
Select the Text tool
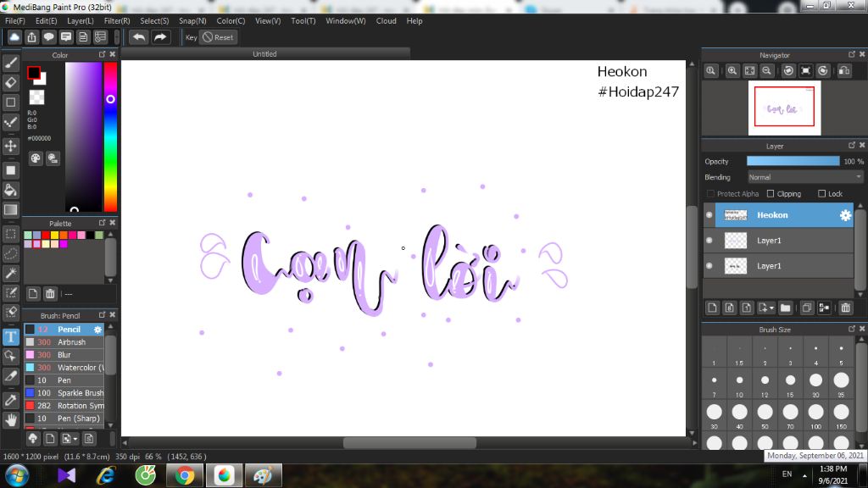10,336
